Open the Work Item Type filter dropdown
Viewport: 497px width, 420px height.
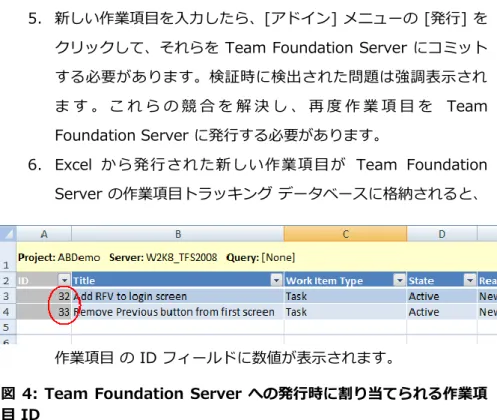(x=399, y=280)
